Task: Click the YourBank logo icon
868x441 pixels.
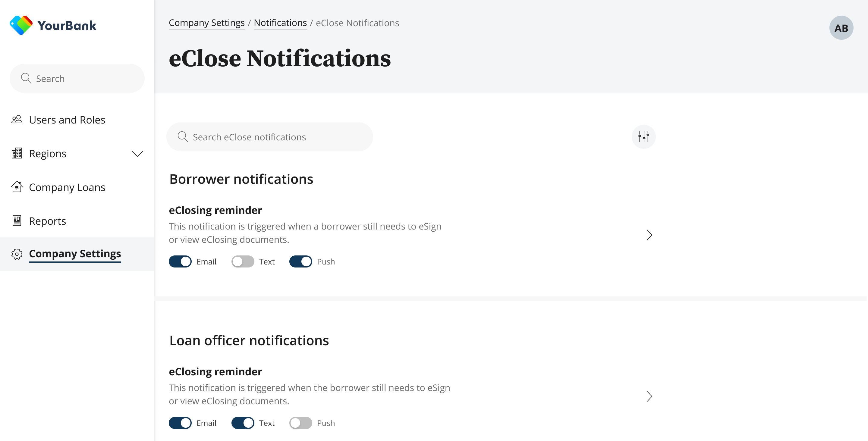Action: 21,25
